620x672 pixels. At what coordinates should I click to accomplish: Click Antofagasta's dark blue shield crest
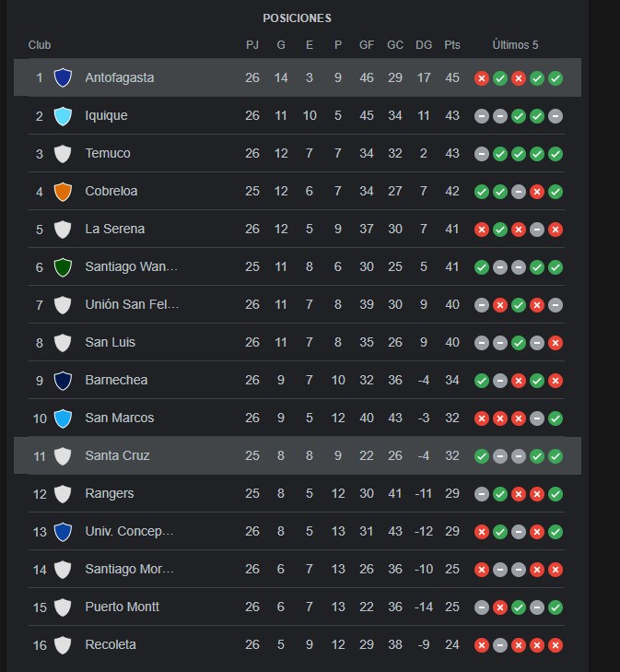click(63, 78)
